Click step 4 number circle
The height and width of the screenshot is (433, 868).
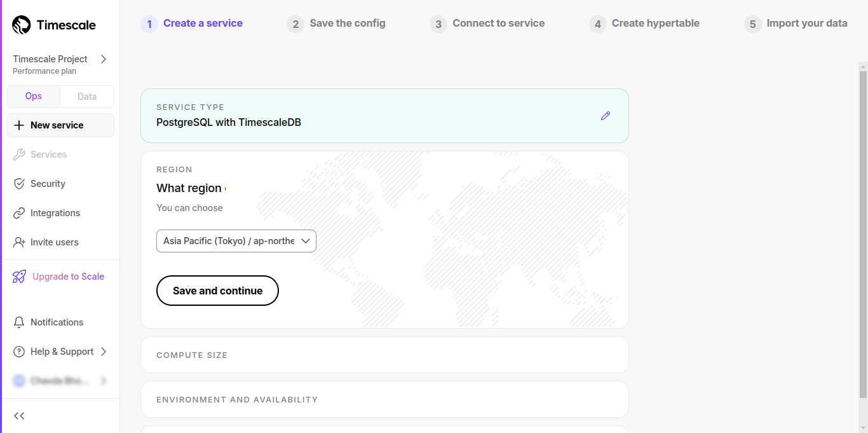(598, 24)
